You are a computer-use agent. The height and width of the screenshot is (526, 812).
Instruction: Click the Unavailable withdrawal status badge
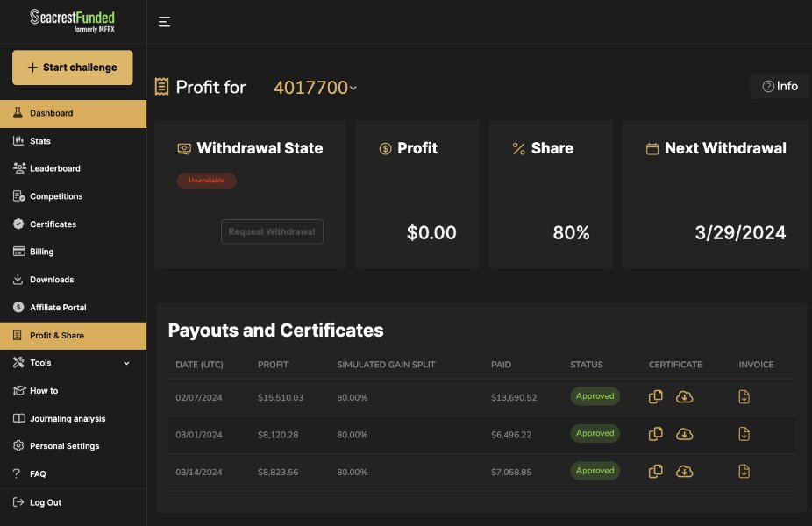206,180
